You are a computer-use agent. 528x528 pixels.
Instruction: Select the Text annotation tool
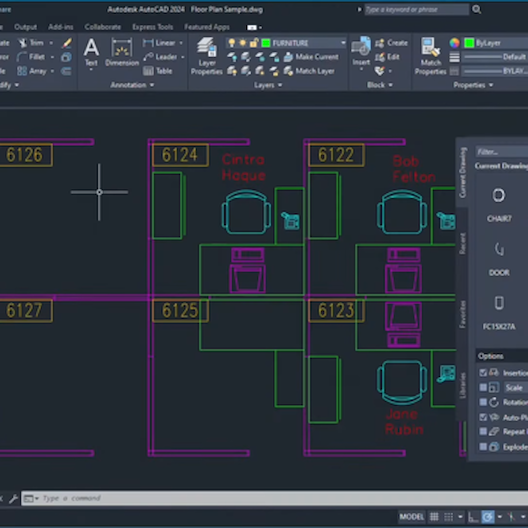coord(91,52)
